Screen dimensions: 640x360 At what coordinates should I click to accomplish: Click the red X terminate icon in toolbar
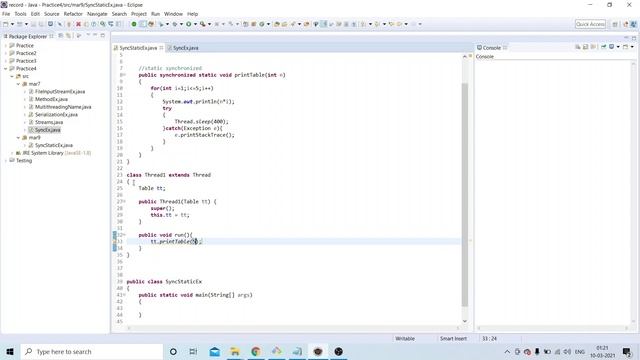[x=78, y=24]
